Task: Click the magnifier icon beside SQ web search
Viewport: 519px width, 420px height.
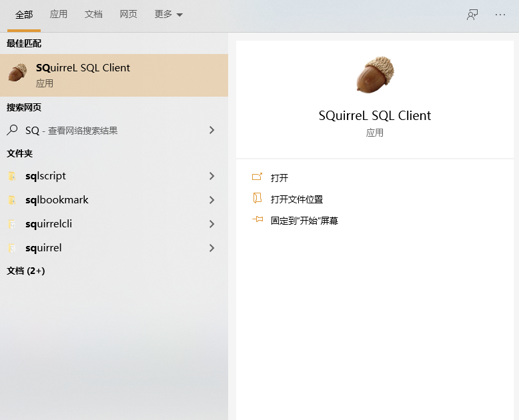Action: click(12, 130)
